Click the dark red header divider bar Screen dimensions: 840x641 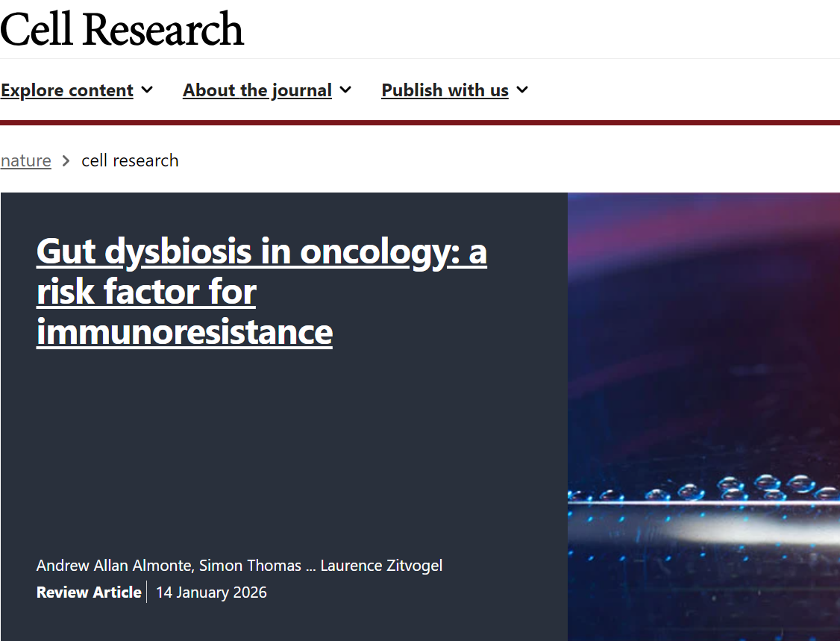(x=420, y=122)
